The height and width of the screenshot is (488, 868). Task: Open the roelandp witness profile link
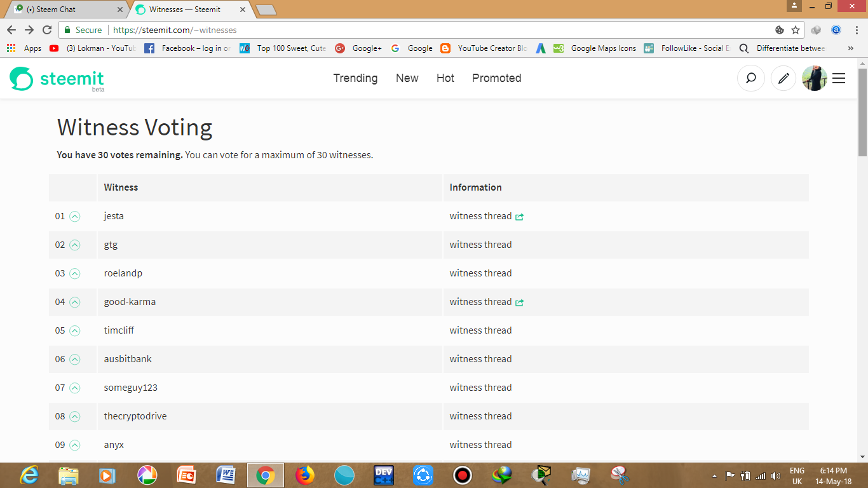[x=123, y=273]
